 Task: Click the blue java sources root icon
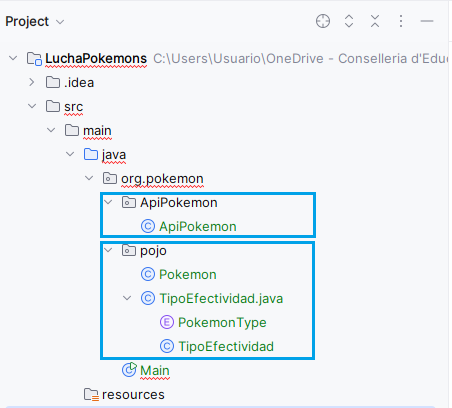point(91,154)
